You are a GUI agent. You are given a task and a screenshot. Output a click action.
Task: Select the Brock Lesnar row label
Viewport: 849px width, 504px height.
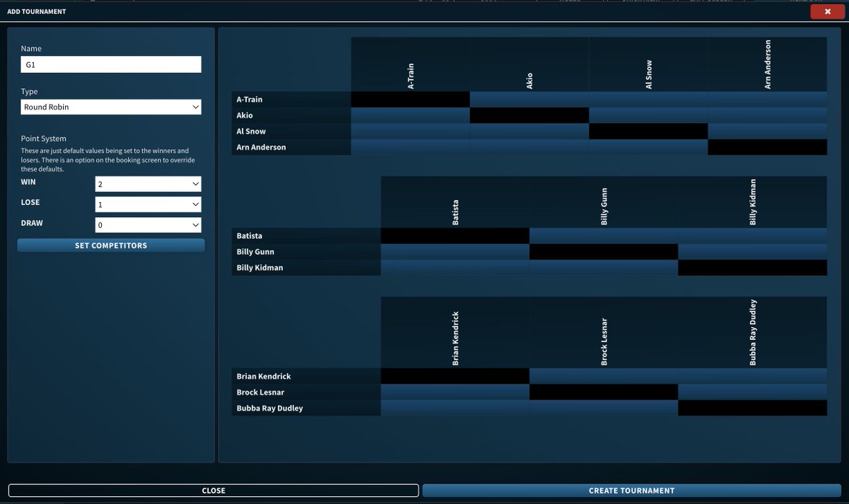pyautogui.click(x=306, y=392)
